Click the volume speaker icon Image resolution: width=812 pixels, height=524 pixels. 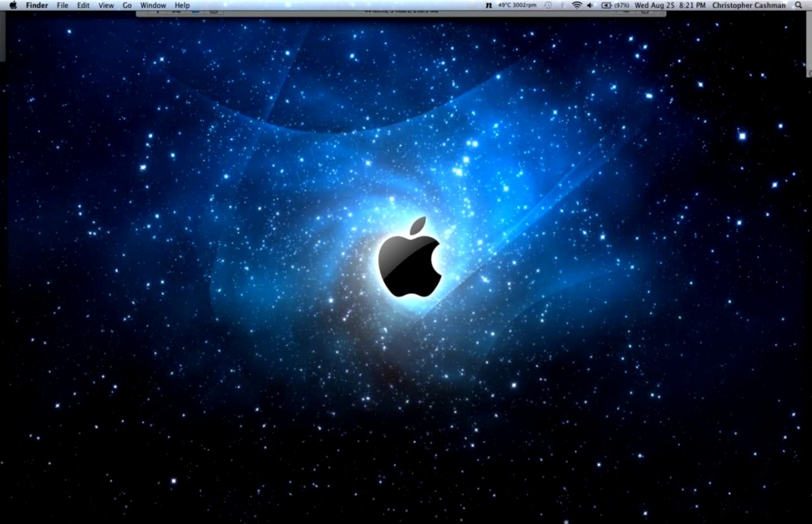tap(590, 5)
